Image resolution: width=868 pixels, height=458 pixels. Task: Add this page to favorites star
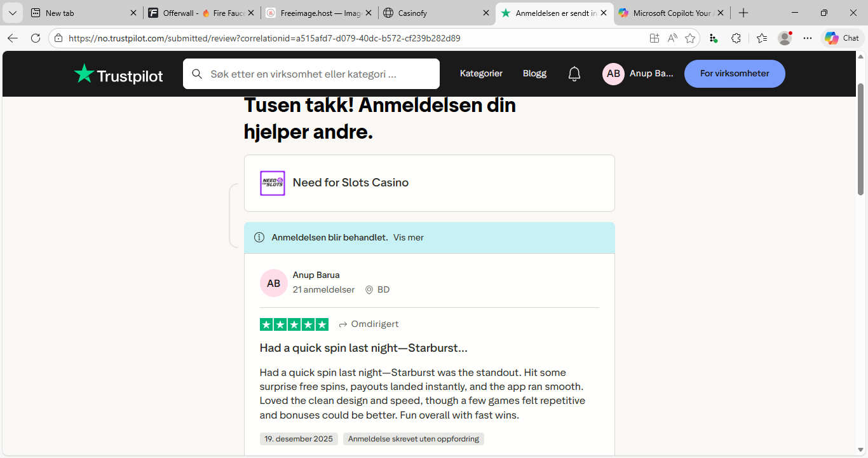(x=690, y=38)
